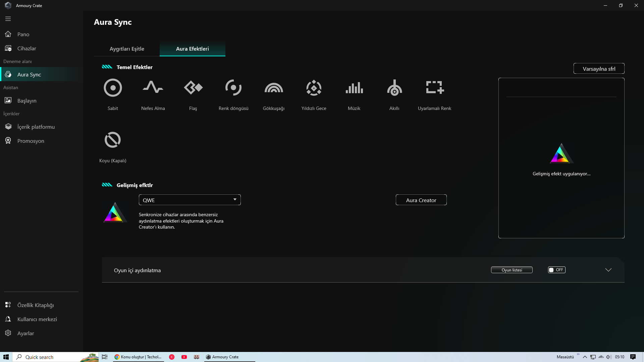Switch to Aygıtları Eşitle tab
The height and width of the screenshot is (362, 644).
point(127,49)
